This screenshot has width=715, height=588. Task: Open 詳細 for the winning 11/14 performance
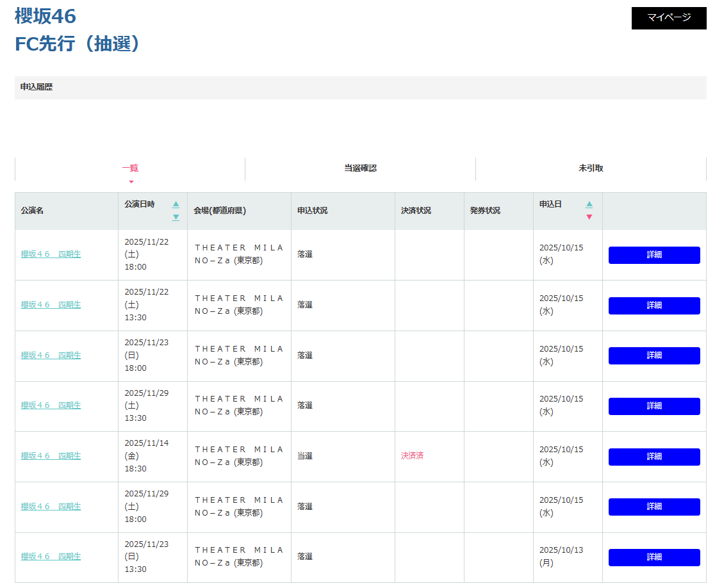coord(653,457)
